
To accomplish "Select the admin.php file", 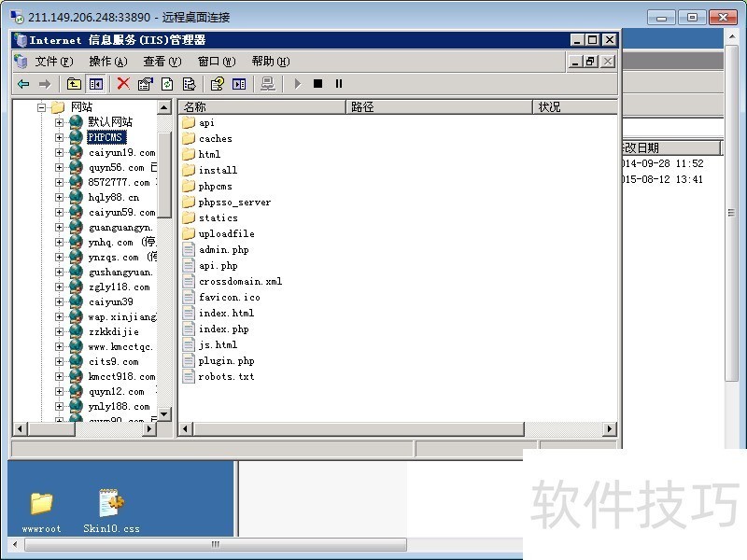I will 216,249.
